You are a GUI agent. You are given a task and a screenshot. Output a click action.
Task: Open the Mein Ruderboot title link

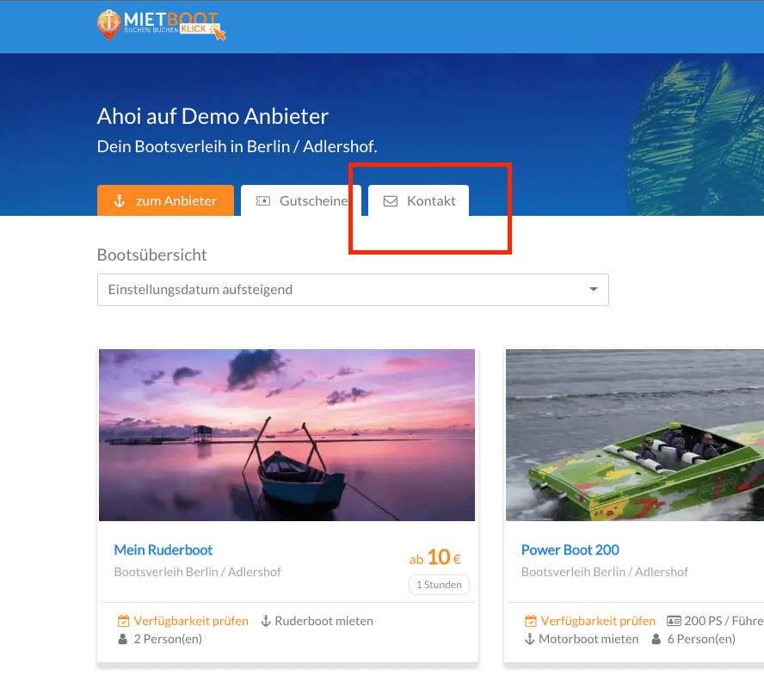tap(163, 550)
